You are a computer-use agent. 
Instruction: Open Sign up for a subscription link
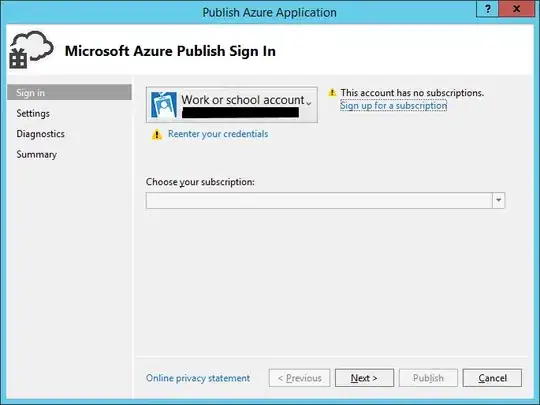coord(393,105)
